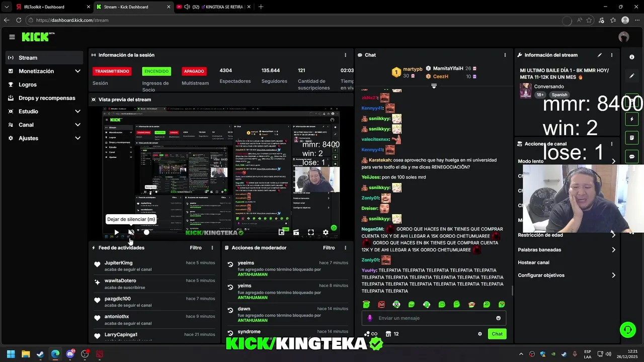Screen dimensions: 644x362
Task: Click the Spanish language tag
Action: (x=559, y=95)
